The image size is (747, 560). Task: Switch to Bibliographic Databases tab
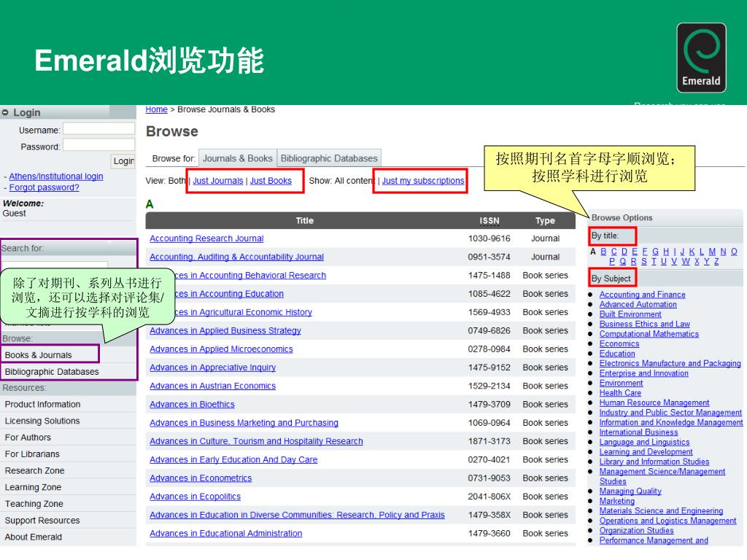pyautogui.click(x=329, y=158)
